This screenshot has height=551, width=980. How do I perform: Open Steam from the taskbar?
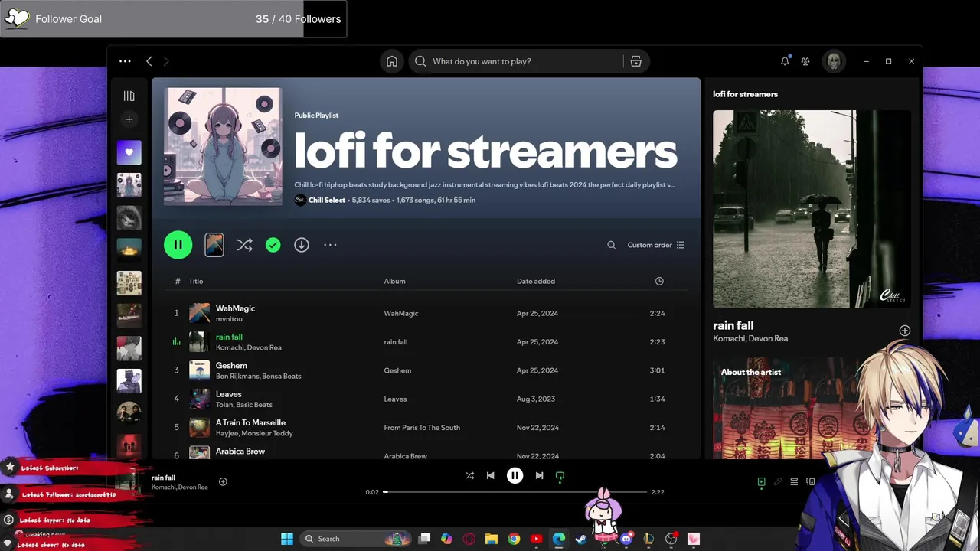[581, 539]
